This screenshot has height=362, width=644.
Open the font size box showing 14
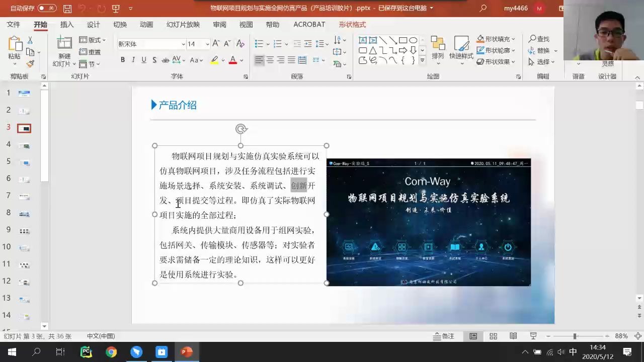[x=198, y=44]
